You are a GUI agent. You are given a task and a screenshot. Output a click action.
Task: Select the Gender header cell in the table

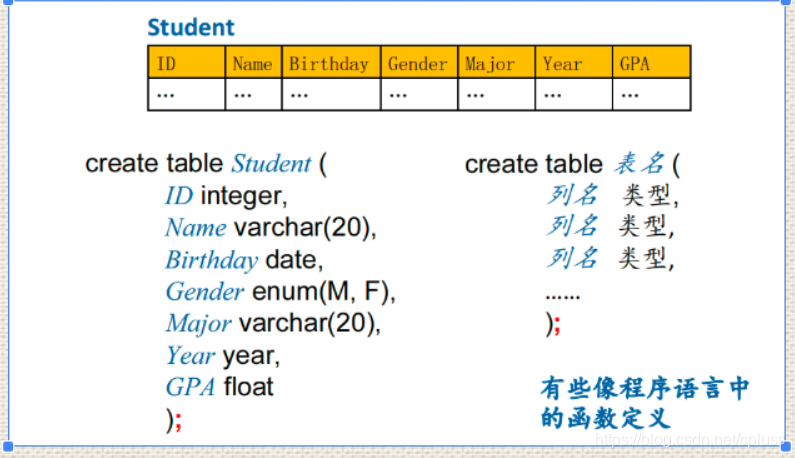(419, 62)
